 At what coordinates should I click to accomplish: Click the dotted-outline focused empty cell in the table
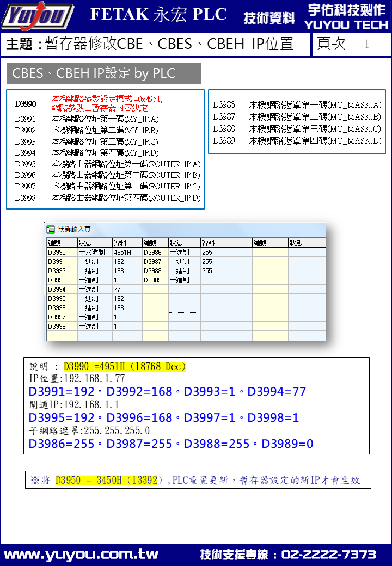pyautogui.click(x=185, y=317)
